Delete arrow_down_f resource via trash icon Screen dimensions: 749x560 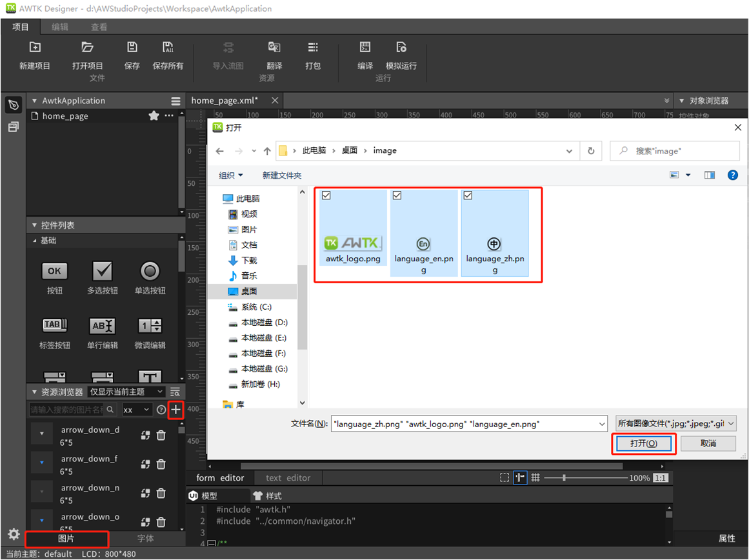coord(161,464)
